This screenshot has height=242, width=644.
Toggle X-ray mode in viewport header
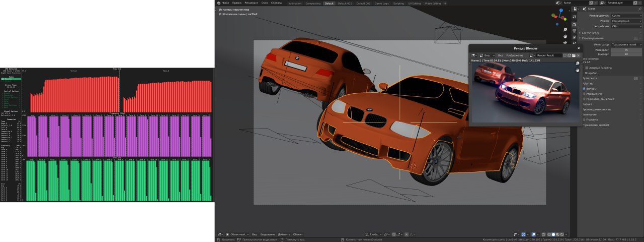coord(543,234)
